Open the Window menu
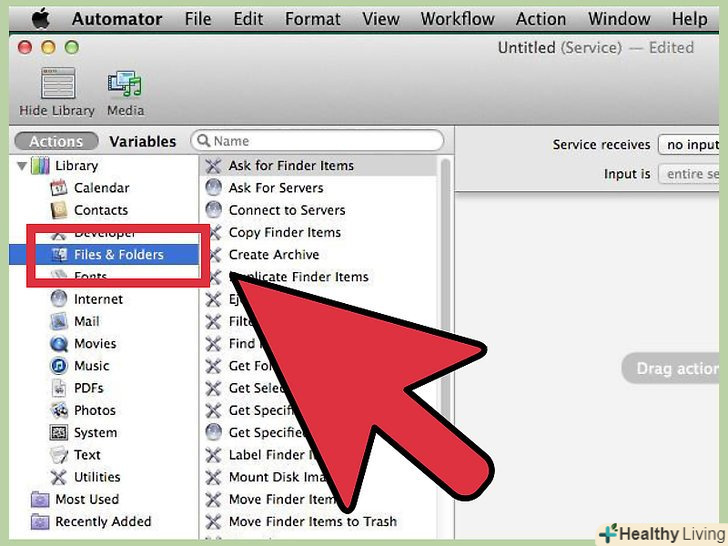Viewport: 728px width, 546px height. point(619,19)
